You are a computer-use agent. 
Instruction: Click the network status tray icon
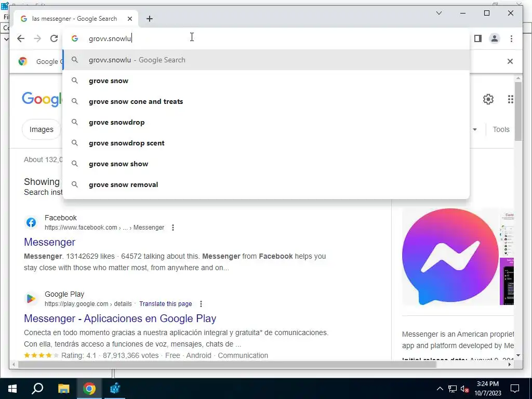tap(452, 389)
